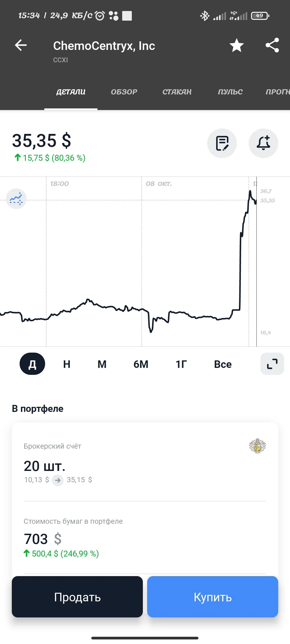Viewport: 290px width, 644px height.
Task: Toggle chart type indicator icon
Action: point(16,199)
